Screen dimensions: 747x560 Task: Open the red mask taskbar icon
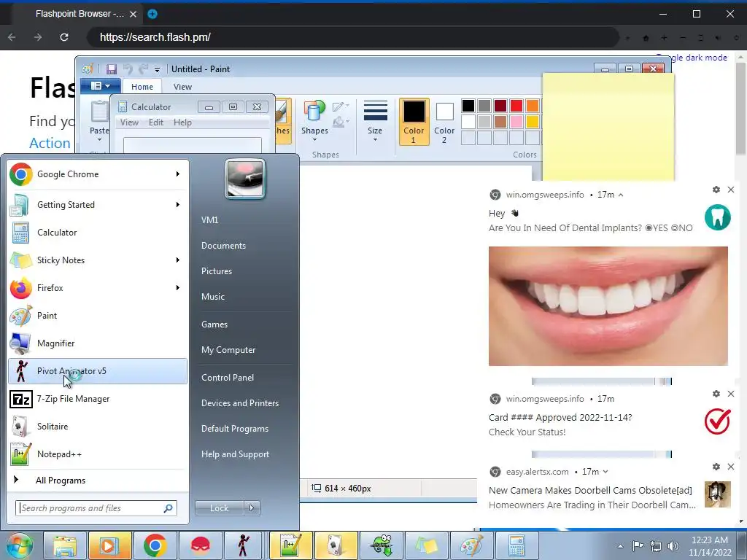200,545
